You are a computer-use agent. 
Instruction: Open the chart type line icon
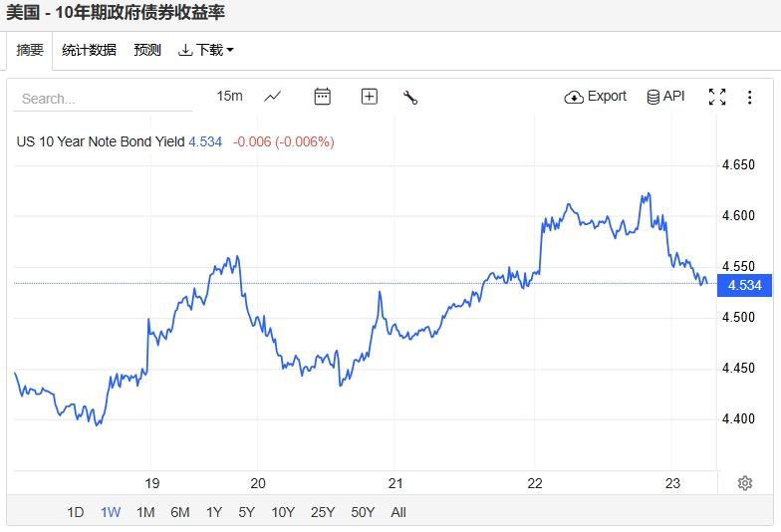pyautogui.click(x=273, y=97)
